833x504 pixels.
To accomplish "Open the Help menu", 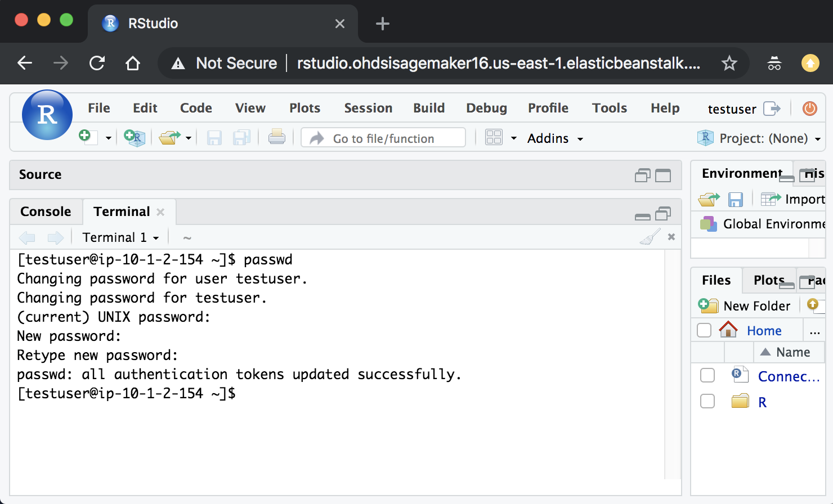I will click(665, 108).
